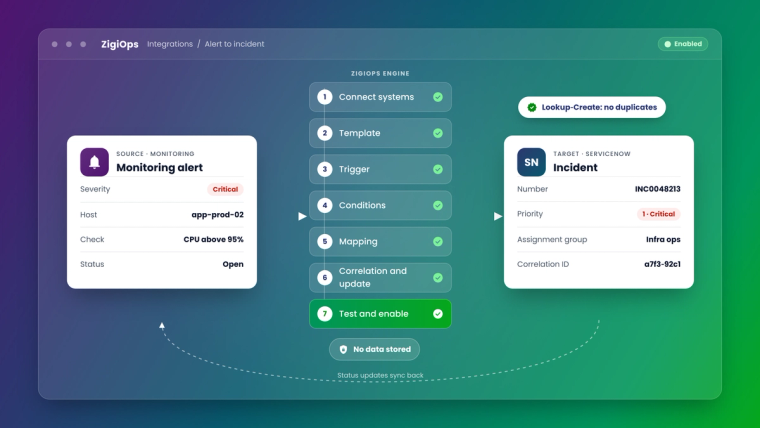This screenshot has height=428, width=760.
Task: Click the green check badge in Lookup-Create pill
Action: tap(532, 107)
